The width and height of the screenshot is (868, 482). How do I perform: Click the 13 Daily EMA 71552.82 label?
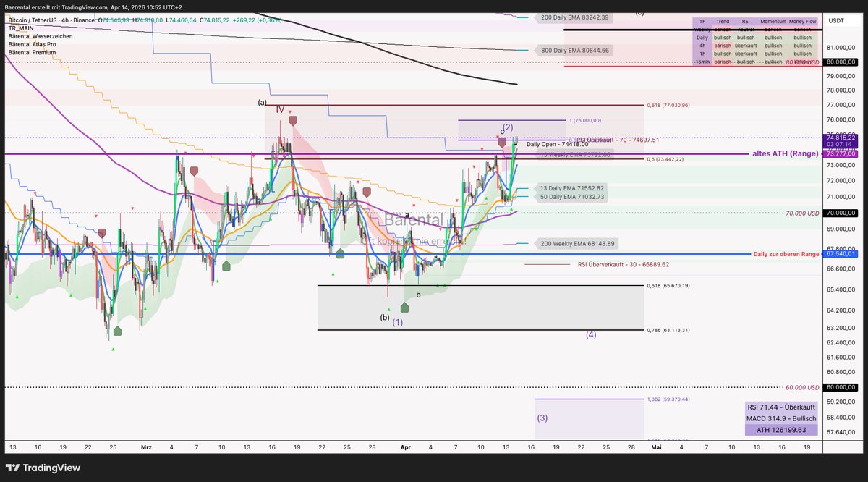571,188
